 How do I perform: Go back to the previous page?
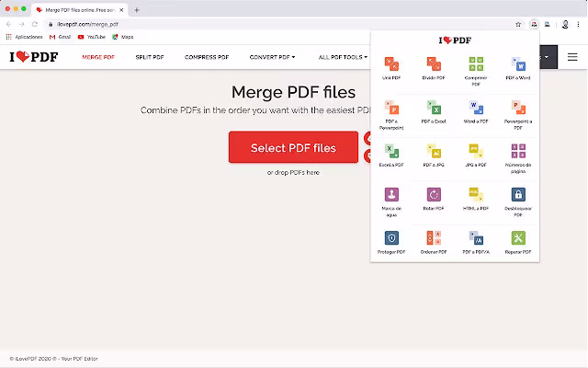pyautogui.click(x=8, y=25)
